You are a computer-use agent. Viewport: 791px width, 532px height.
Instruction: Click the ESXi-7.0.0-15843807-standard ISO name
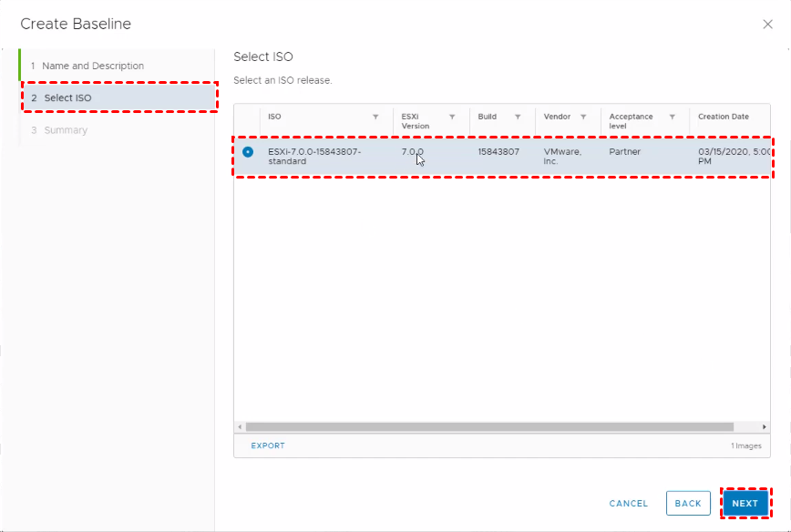coord(314,157)
